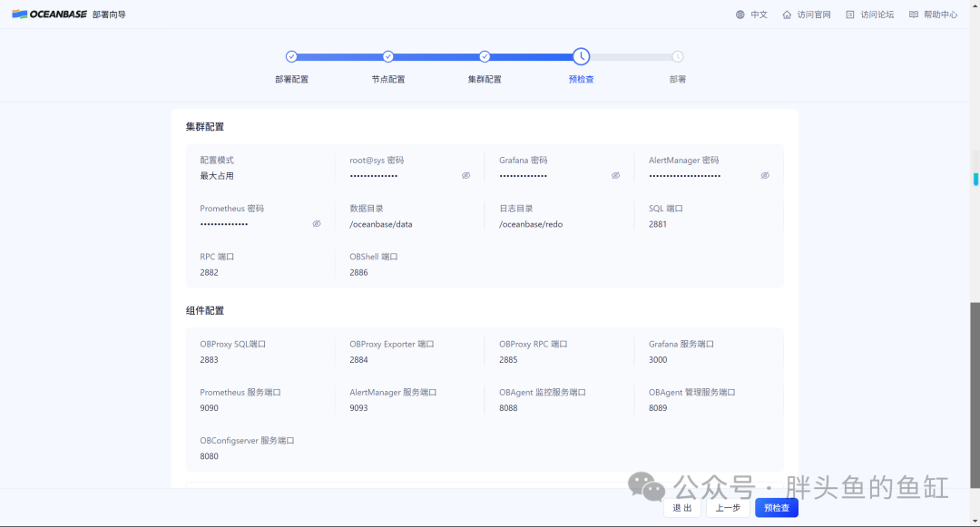Click the forum icon beside 访问论坛

(850, 15)
